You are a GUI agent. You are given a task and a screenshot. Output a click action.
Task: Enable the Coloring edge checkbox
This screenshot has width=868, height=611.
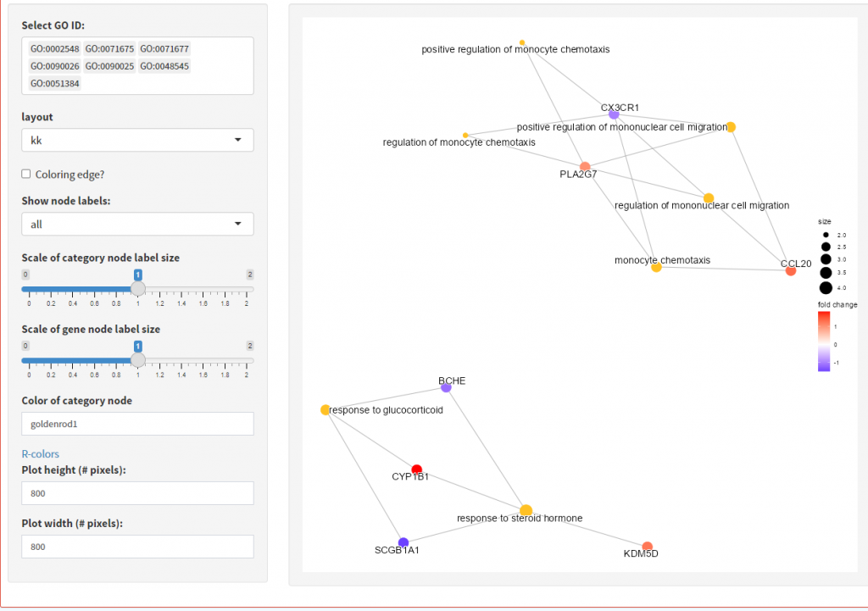26,174
